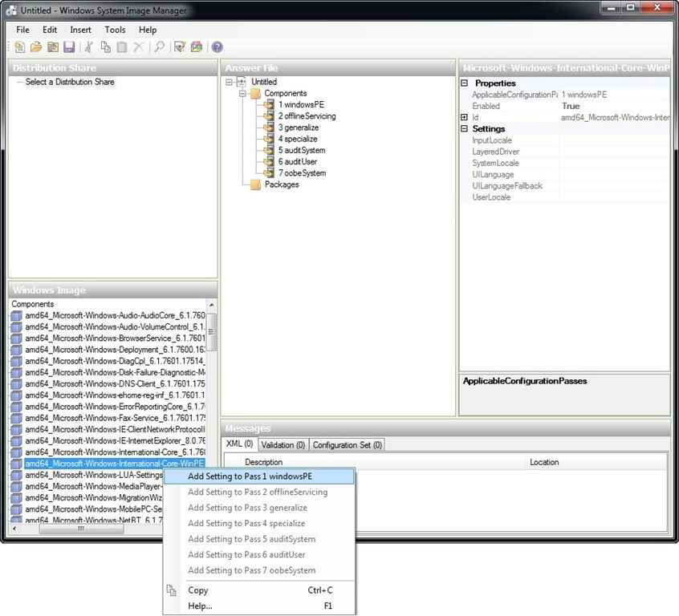Select amd64_Microsoft-Windows-BrowserService component

pyautogui.click(x=115, y=338)
